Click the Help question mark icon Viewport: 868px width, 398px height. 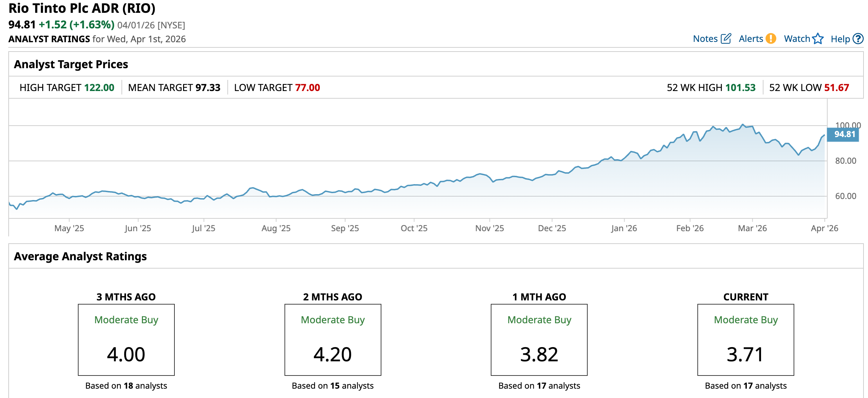[x=858, y=38]
